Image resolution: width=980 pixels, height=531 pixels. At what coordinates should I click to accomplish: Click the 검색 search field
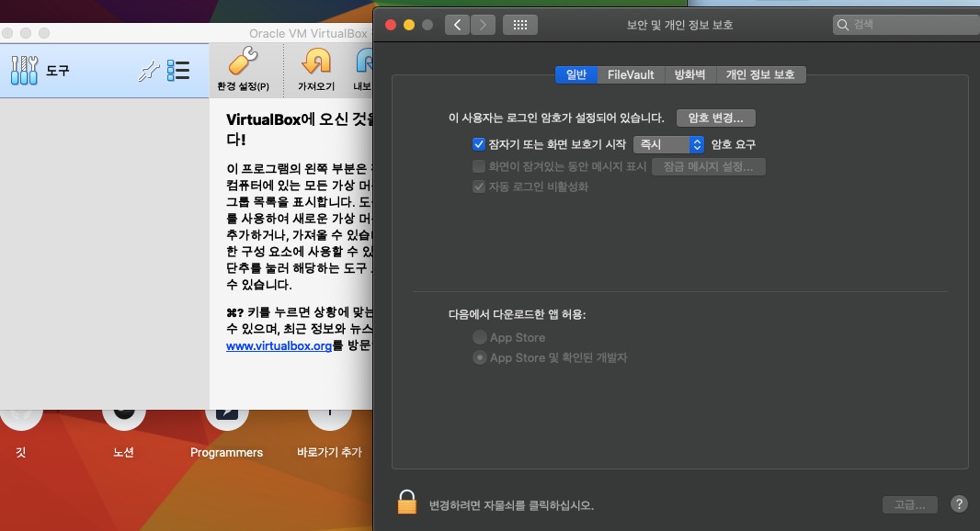pyautogui.click(x=906, y=25)
